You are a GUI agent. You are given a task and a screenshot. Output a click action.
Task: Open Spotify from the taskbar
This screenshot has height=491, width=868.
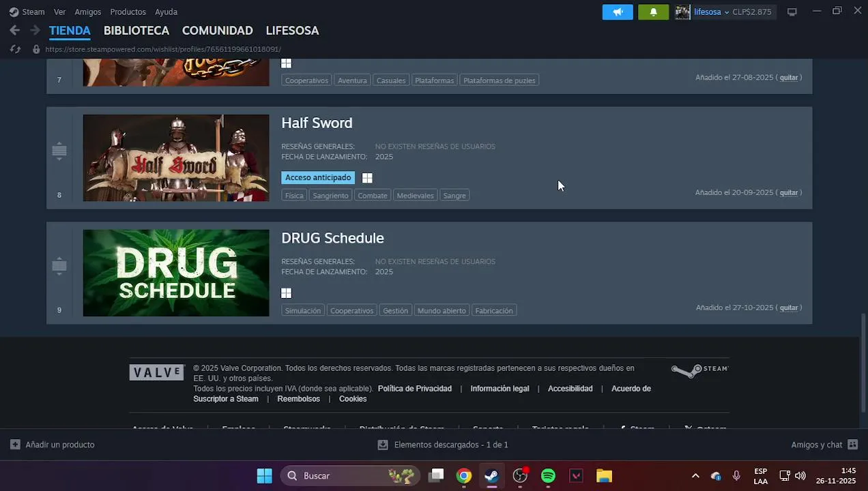(548, 476)
